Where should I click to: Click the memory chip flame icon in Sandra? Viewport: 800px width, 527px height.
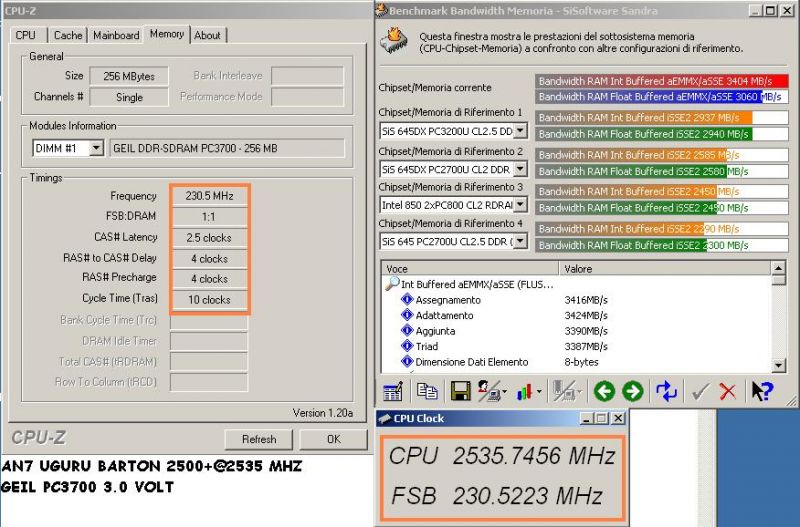[393, 41]
